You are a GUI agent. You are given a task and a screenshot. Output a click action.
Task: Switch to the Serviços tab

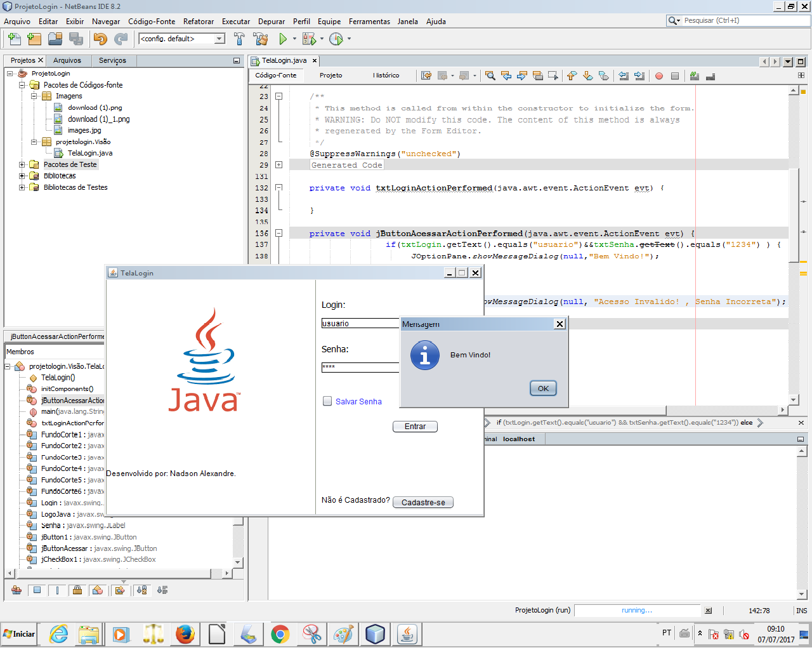(x=112, y=61)
